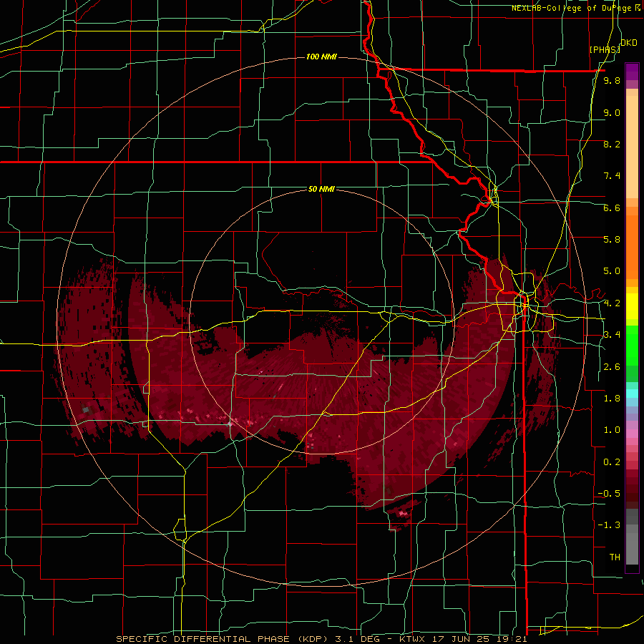
Task: Click the 5.8 scale value
Action: pos(612,239)
